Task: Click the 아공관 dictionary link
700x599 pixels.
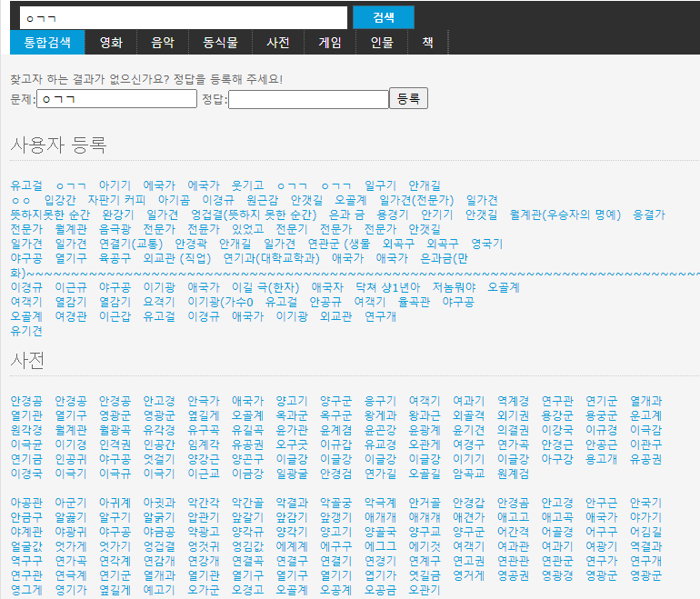Action: 26,503
